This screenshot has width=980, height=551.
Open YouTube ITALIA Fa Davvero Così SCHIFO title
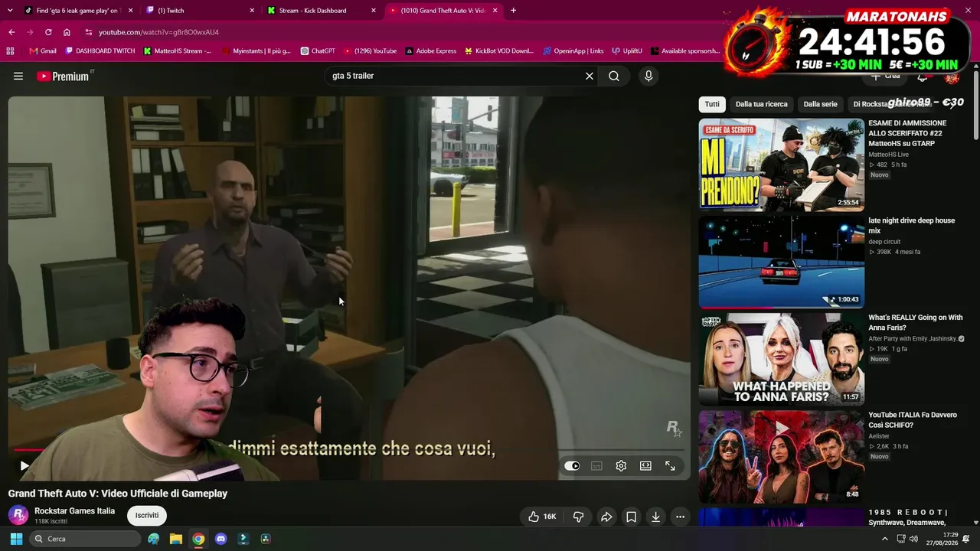(913, 419)
